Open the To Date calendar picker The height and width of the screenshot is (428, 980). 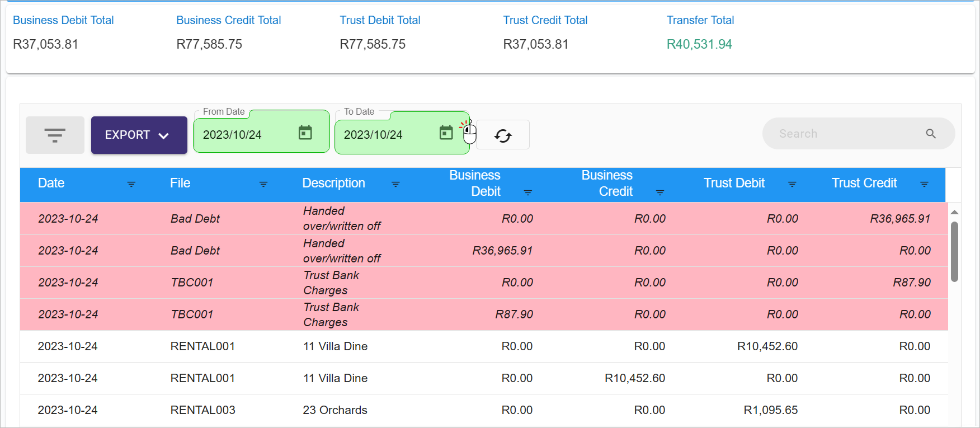pyautogui.click(x=446, y=133)
